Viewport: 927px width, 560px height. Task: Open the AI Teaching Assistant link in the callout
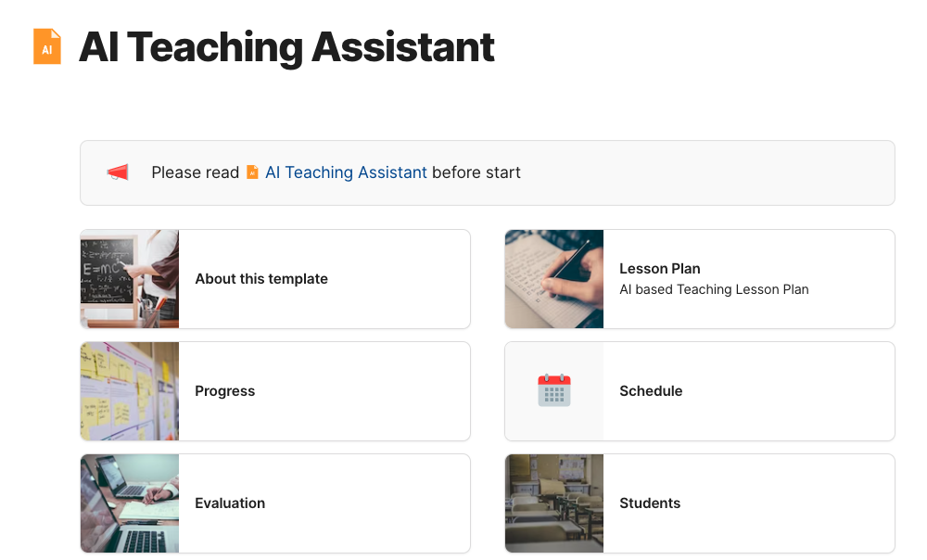[x=346, y=172]
